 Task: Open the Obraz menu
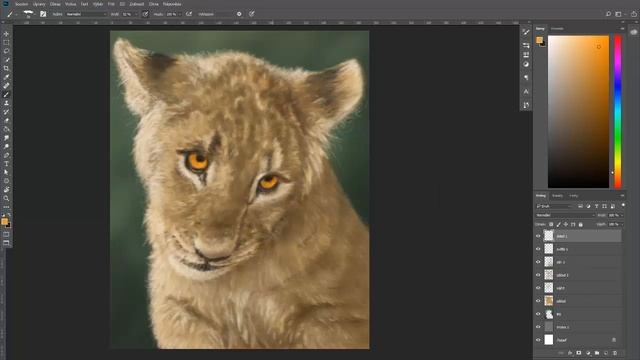point(55,4)
